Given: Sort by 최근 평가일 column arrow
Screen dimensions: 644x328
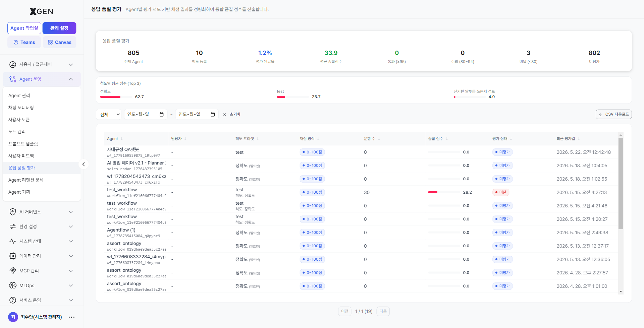Looking at the screenshot, I should (579, 139).
